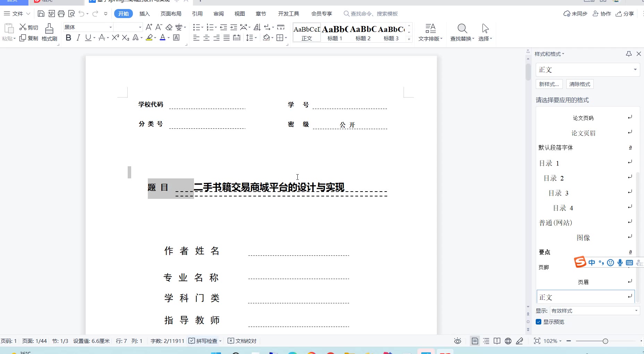Image resolution: width=644 pixels, height=354 pixels.
Task: Click the 分享 share button
Action: (625, 14)
